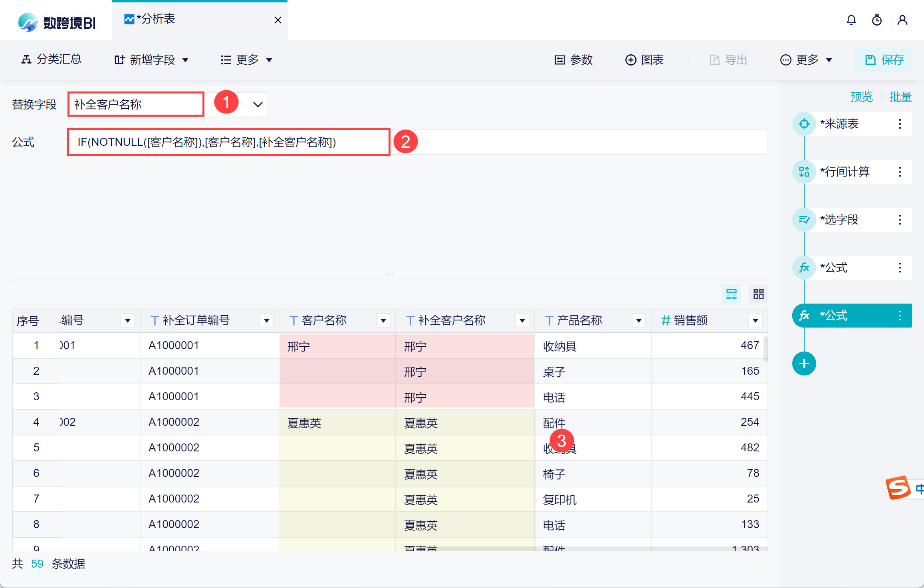
Task: Click the 来源表 step icon
Action: pyautogui.click(x=804, y=124)
